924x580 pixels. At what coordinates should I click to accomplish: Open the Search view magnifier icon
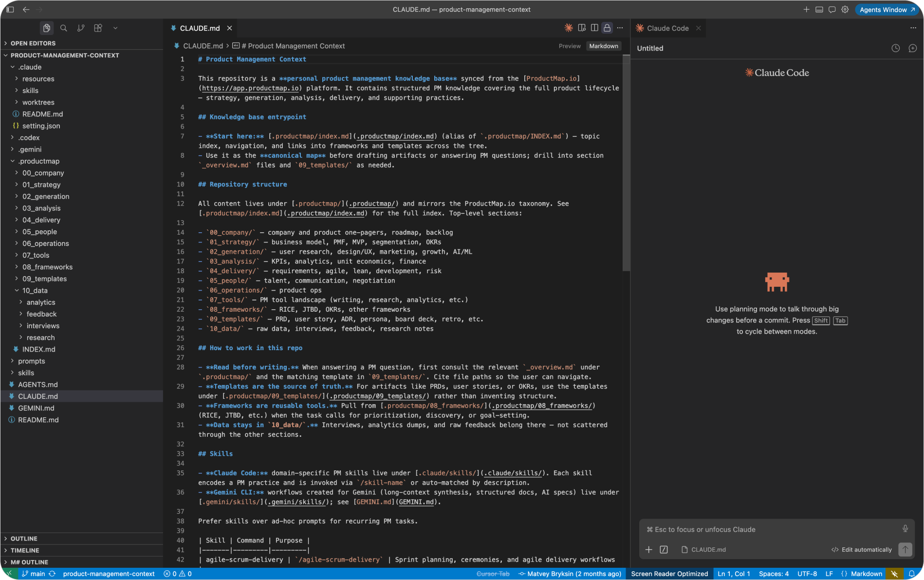(x=64, y=28)
